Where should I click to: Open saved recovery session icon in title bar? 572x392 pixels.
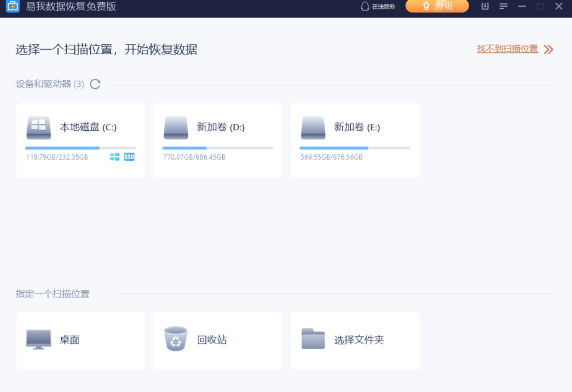pos(485,6)
